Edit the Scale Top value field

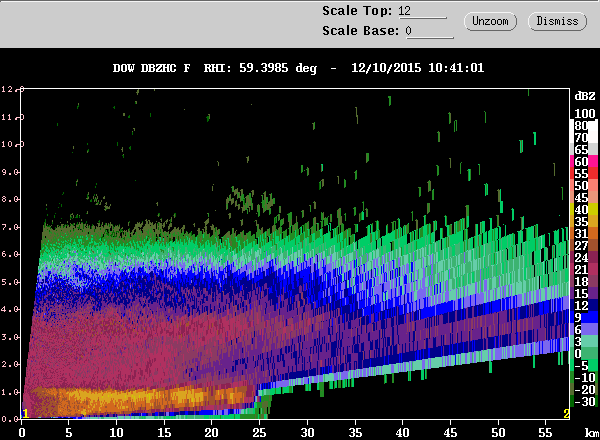[422, 11]
